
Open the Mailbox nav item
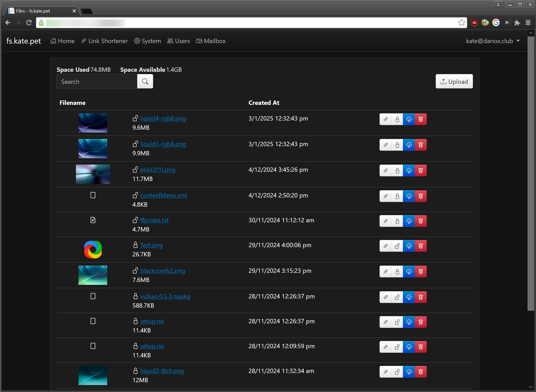(x=211, y=41)
